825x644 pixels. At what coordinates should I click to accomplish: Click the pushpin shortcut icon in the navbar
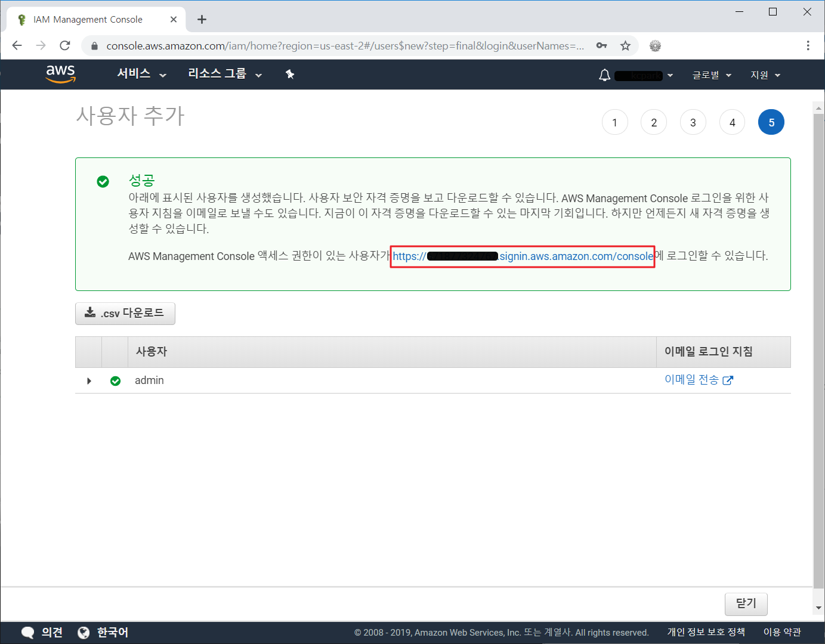(290, 75)
